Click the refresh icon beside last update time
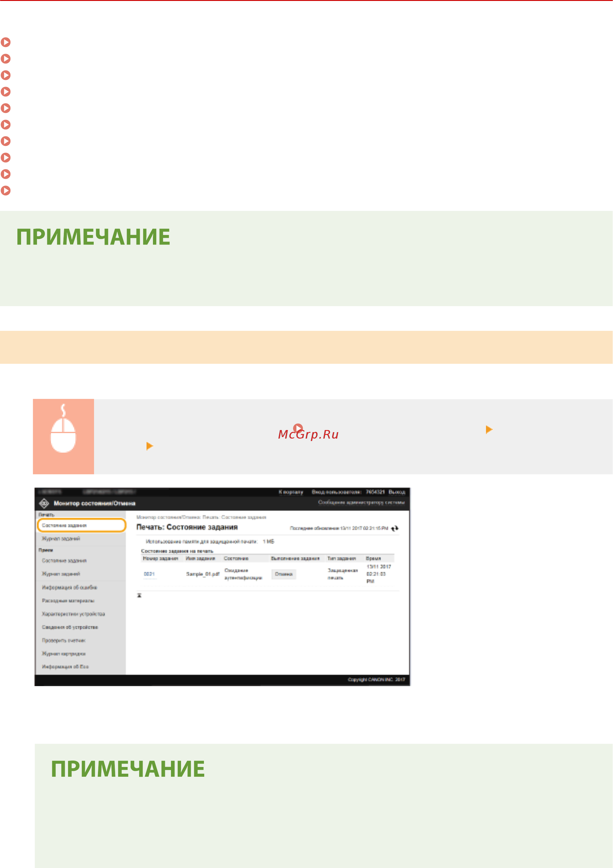613x868 pixels. pyautogui.click(x=394, y=528)
